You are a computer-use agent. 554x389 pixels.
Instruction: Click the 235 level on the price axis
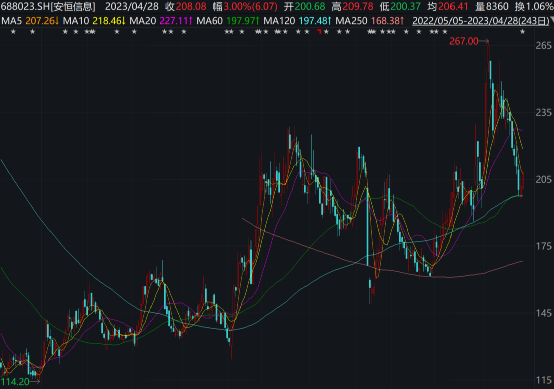point(543,113)
